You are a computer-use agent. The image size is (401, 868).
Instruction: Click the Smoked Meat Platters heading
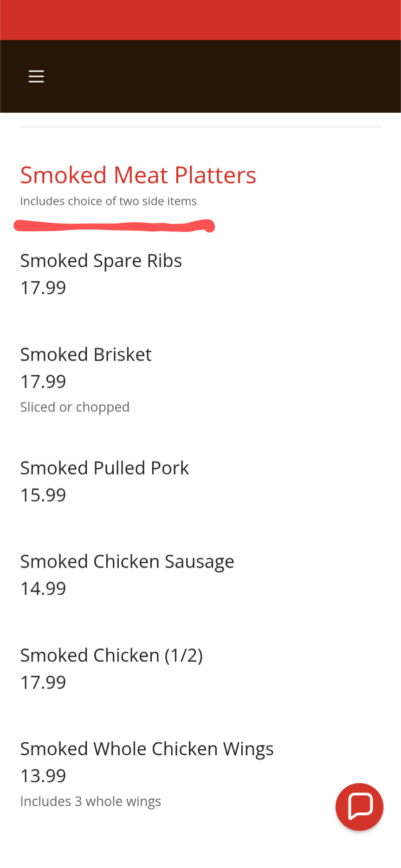click(x=138, y=175)
